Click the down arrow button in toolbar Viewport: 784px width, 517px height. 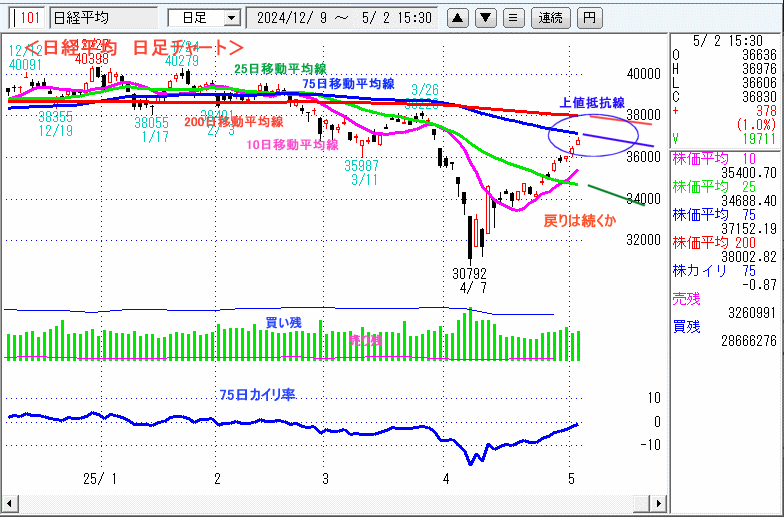tap(485, 18)
